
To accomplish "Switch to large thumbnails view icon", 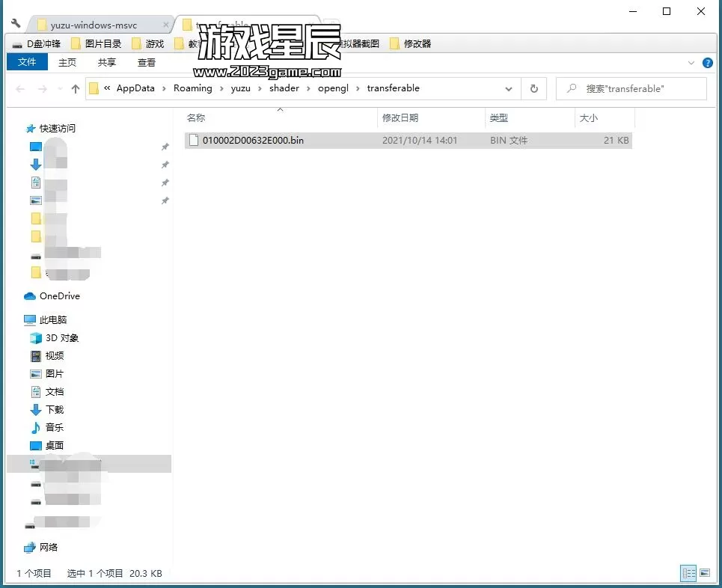I will tap(704, 573).
